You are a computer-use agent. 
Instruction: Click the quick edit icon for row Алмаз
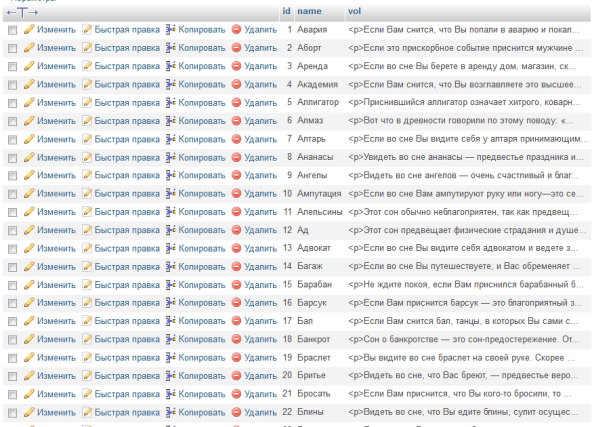pyautogui.click(x=87, y=120)
